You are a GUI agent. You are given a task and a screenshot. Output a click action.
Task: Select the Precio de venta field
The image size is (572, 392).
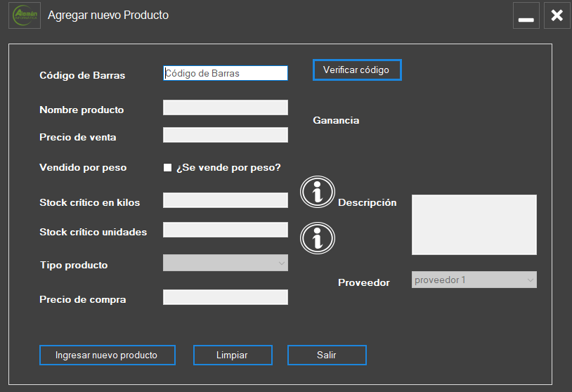[225, 135]
